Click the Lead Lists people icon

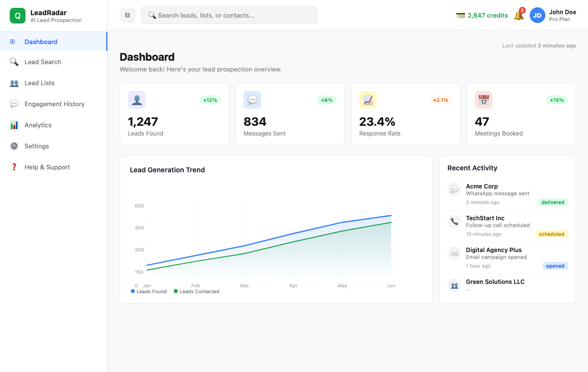[x=14, y=83]
